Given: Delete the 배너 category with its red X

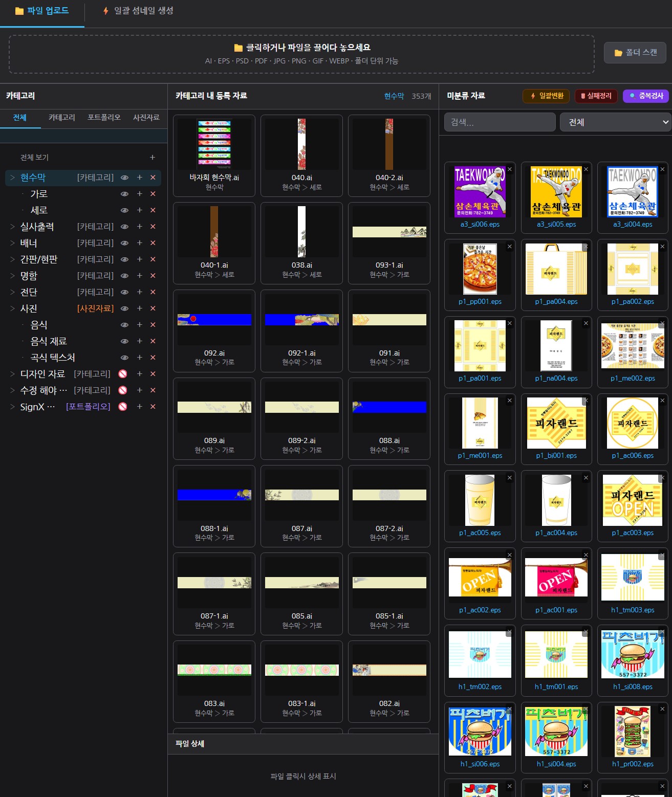Looking at the screenshot, I should 153,243.
